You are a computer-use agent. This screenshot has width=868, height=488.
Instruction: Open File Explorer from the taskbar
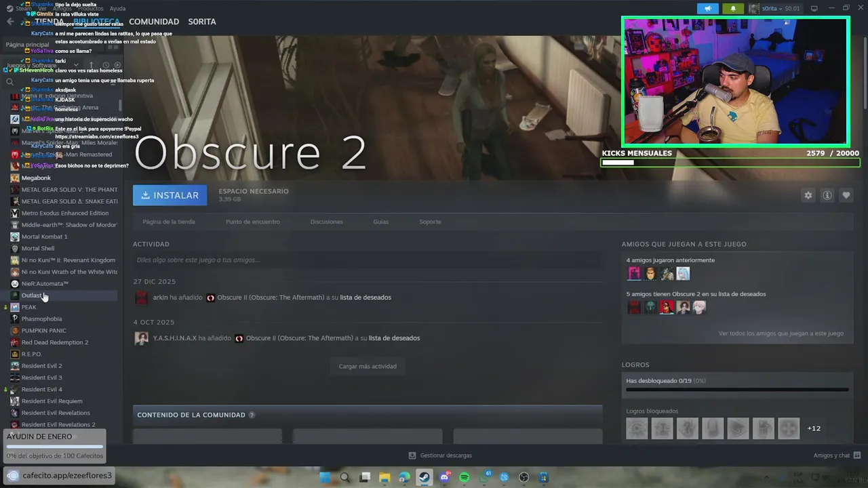384,477
